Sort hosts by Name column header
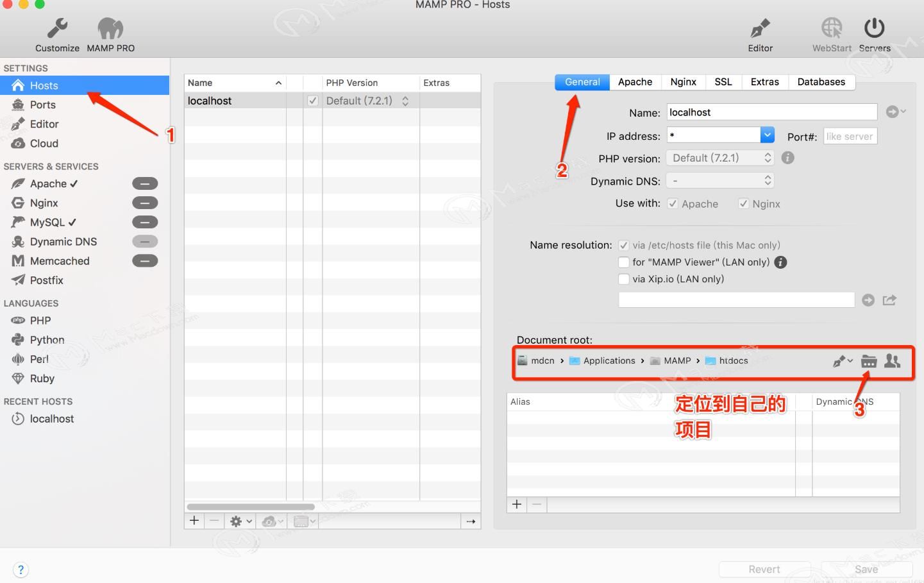 [235, 83]
